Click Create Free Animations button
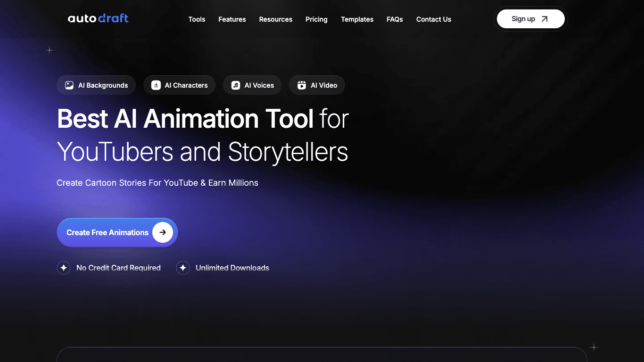The image size is (644, 362). (117, 232)
